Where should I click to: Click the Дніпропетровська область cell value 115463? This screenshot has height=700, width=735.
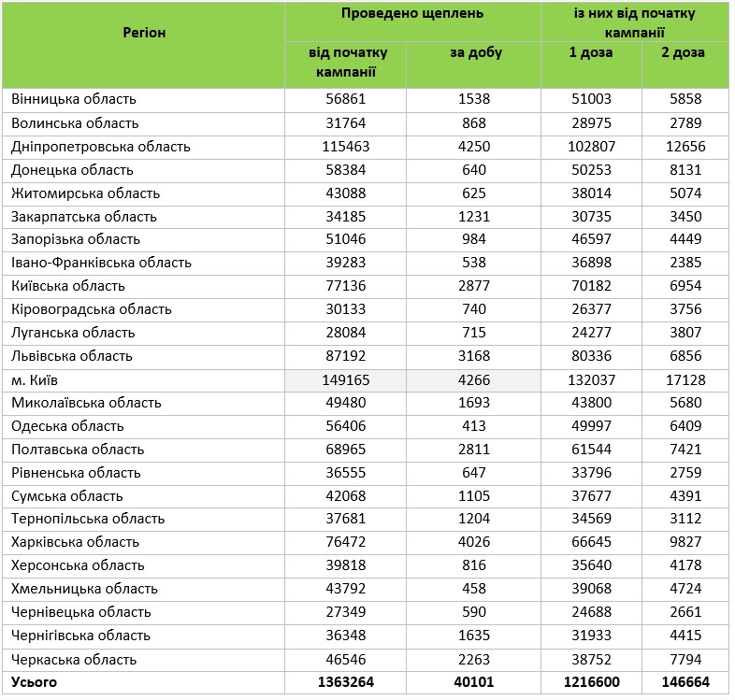(347, 147)
